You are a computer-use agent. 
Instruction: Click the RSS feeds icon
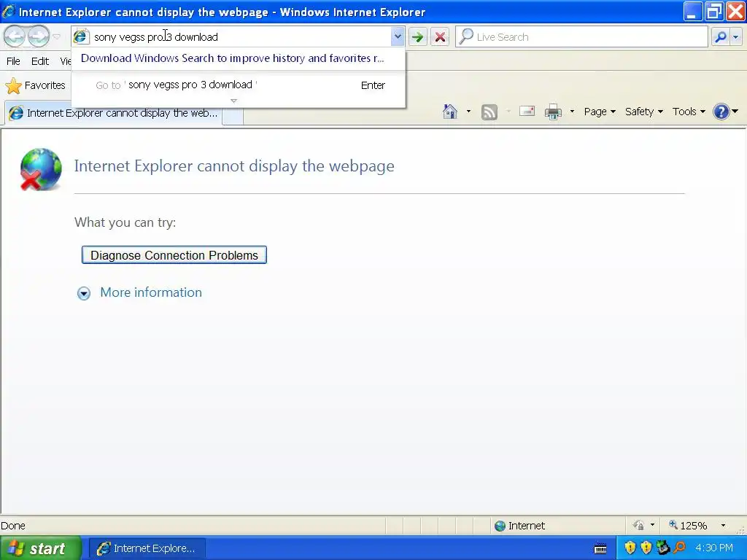489,112
